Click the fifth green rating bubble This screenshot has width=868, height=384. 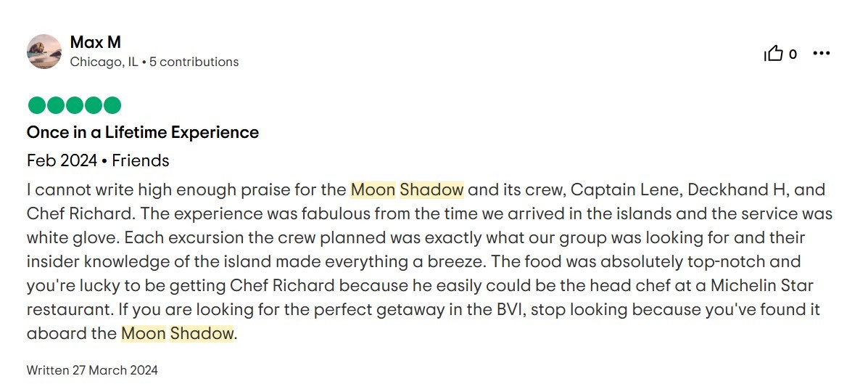coord(112,106)
